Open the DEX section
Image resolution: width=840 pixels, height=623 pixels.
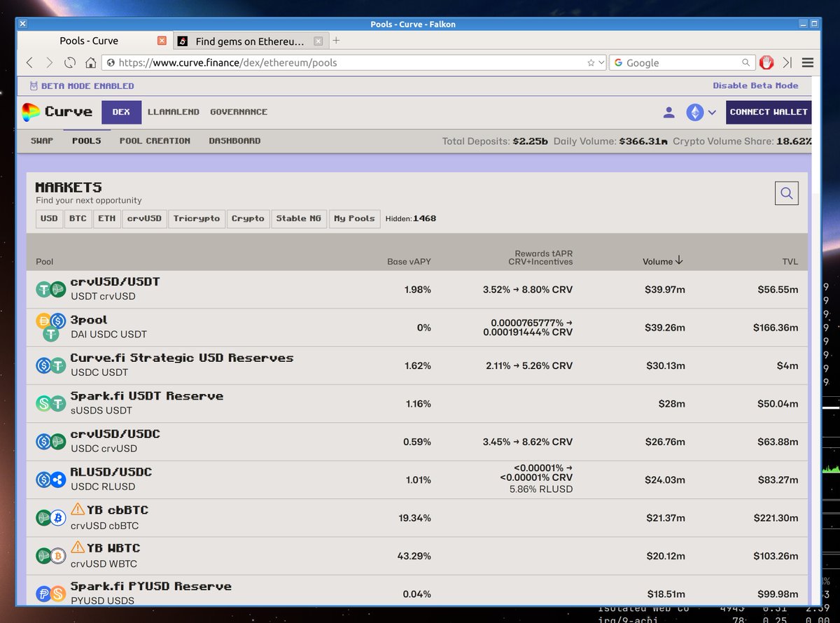(121, 112)
